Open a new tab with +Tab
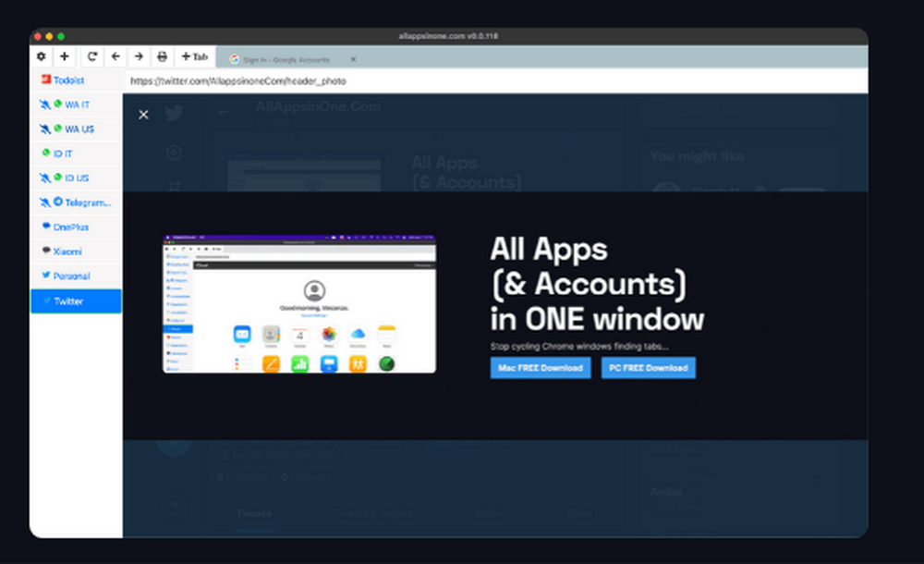The height and width of the screenshot is (564, 924). (x=194, y=56)
